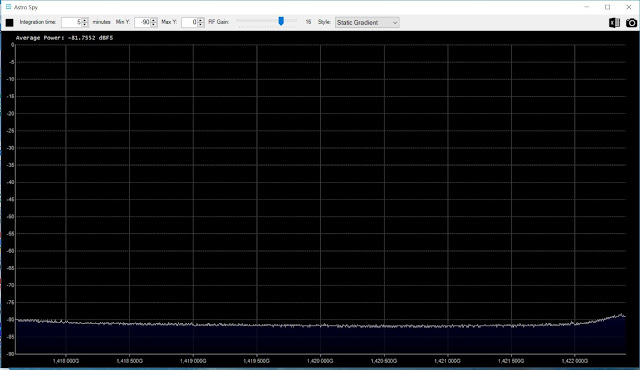Click the RF Gain value 16
Screen dimensions: 640x370
click(308, 22)
